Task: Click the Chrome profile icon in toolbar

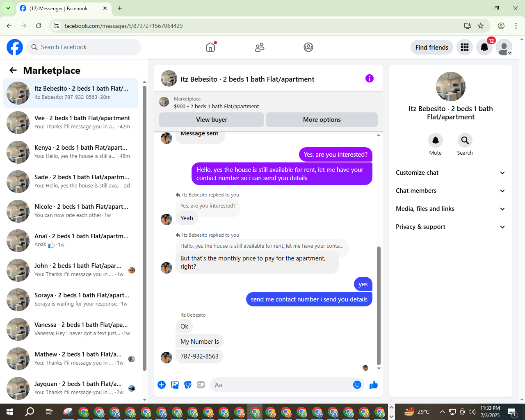Action: tap(501, 26)
